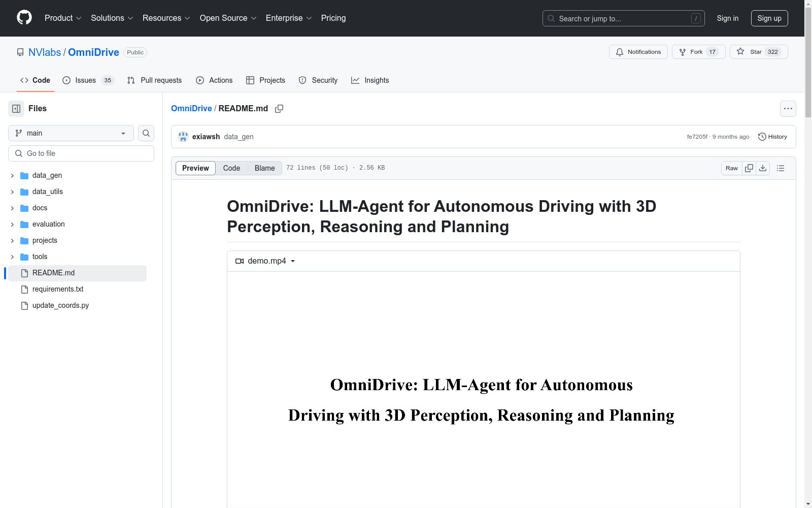The image size is (812, 508).
Task: Open the Notifications bell
Action: [638, 51]
